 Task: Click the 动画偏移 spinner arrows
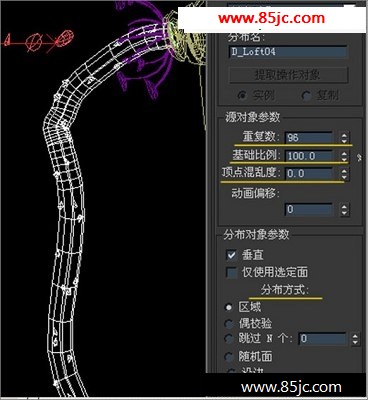coord(344,209)
